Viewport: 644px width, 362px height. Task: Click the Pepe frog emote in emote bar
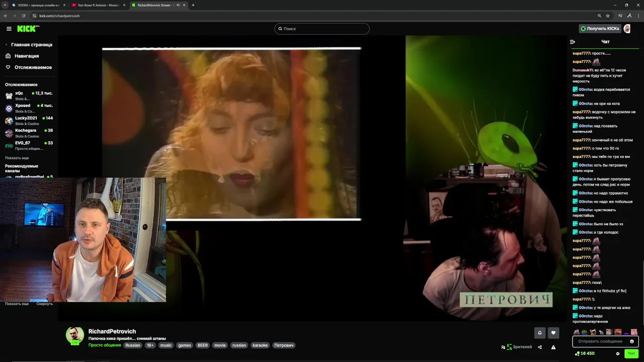[x=584, y=332]
